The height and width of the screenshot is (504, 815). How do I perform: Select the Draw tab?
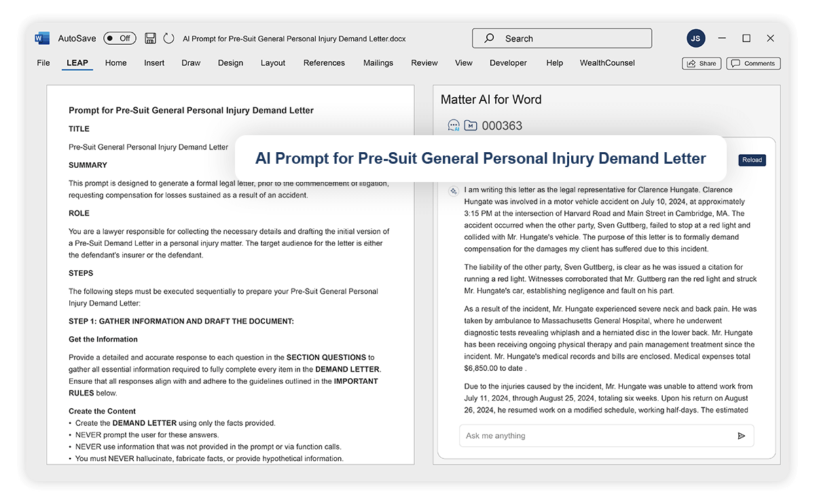coord(191,63)
